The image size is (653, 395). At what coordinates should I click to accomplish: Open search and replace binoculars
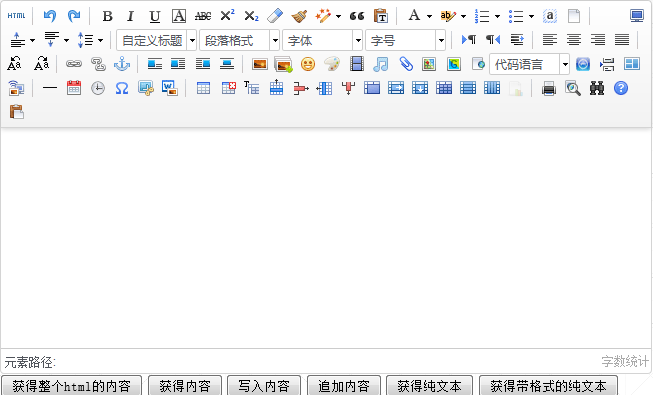pos(597,88)
